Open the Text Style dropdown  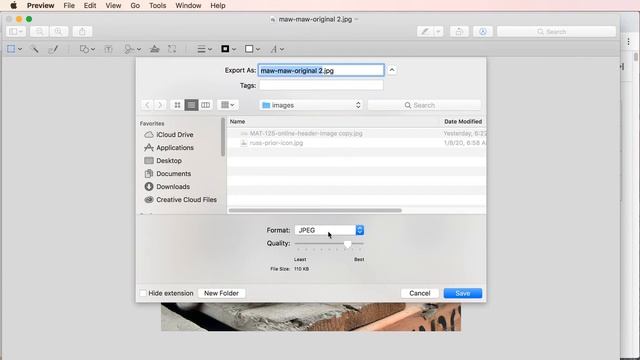tap(277, 49)
